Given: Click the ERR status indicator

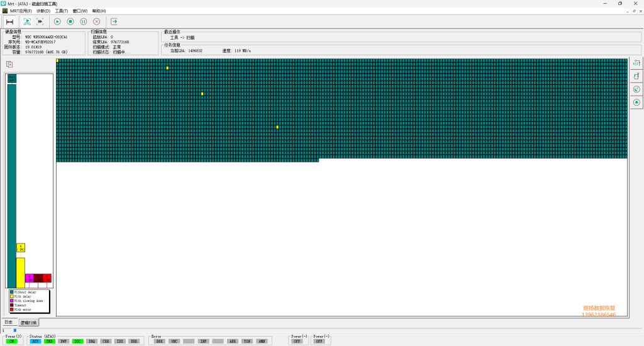Looking at the screenshot, I should pos(134,342).
